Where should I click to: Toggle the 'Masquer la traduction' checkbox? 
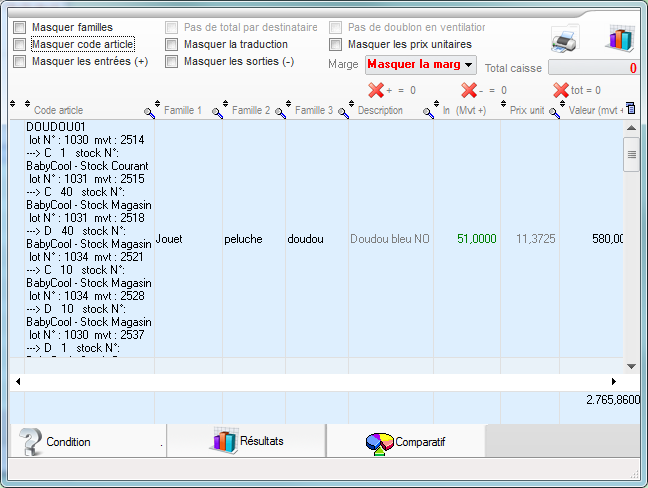(x=172, y=45)
